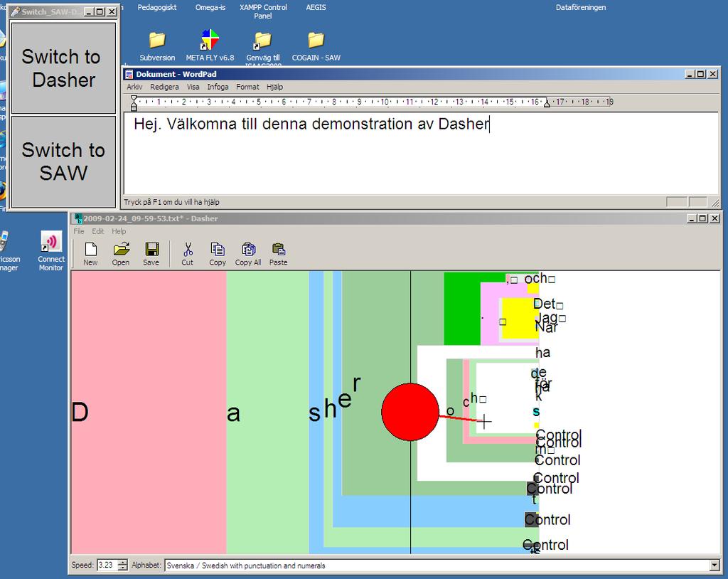Click the WordPad document icon in title bar
Image resolution: width=728 pixels, height=579 pixels.
129,74
